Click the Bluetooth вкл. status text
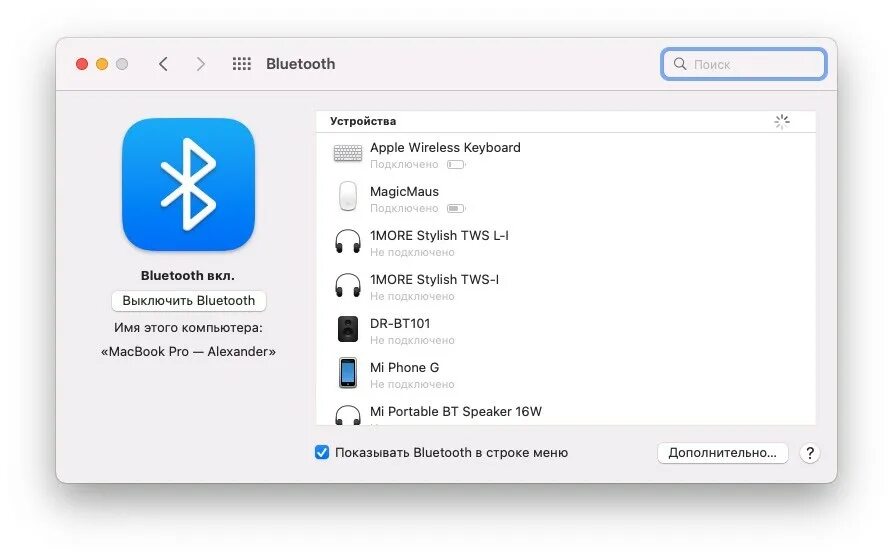893x557 pixels. click(x=188, y=276)
